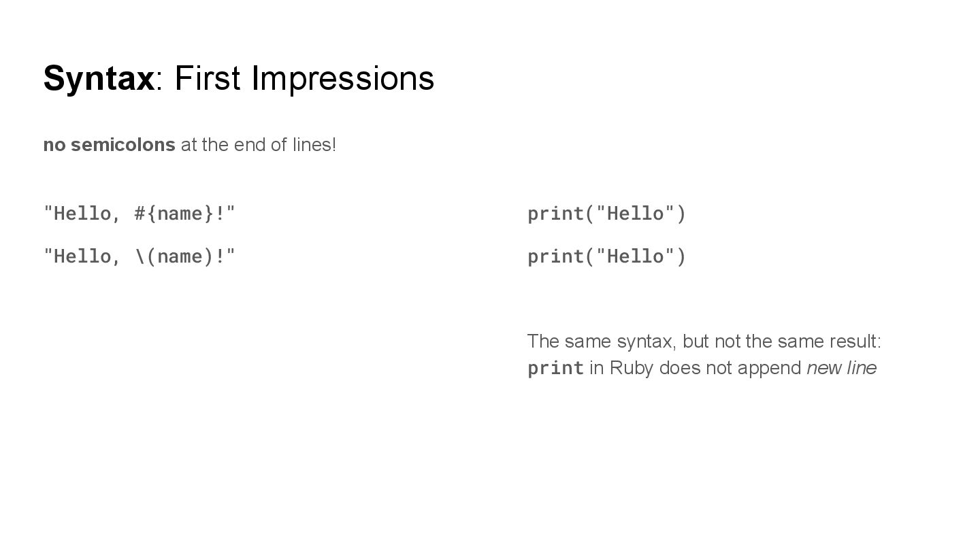
Task: Click the print statement beside the \(name) string
Action: coord(606,256)
